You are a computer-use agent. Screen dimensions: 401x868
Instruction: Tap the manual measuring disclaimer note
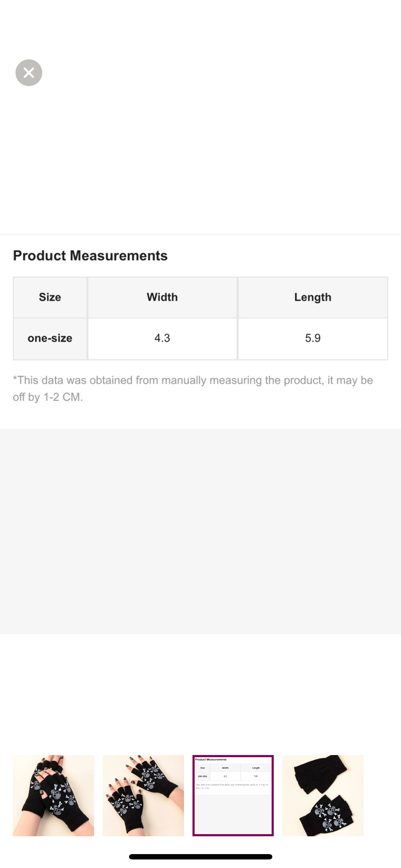192,380
